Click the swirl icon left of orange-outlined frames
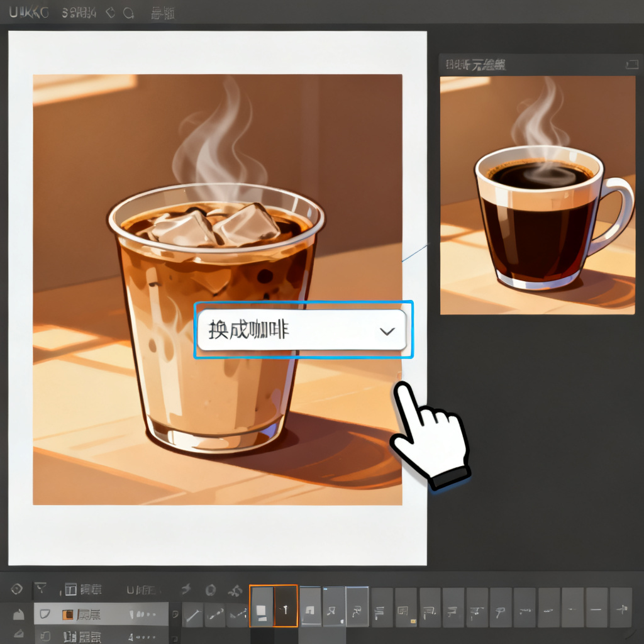This screenshot has height=644, width=644. click(235, 591)
